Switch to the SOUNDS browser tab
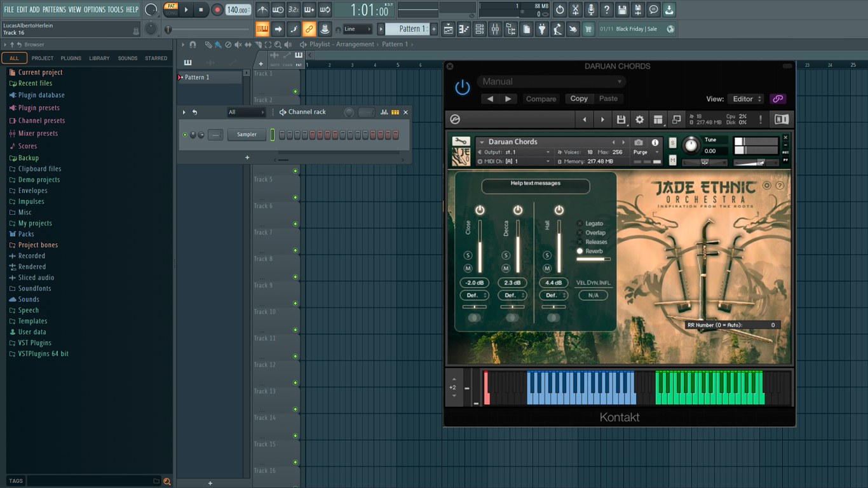This screenshot has height=488, width=868. click(x=128, y=58)
